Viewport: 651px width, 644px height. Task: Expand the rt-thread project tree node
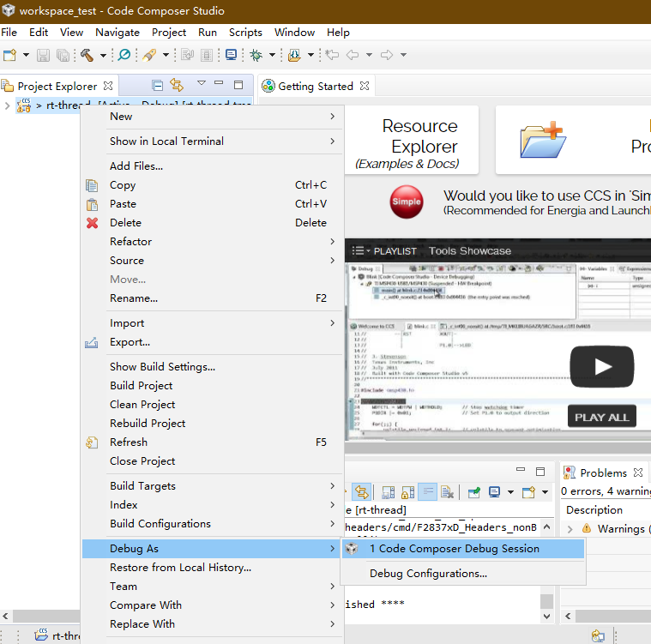(7, 105)
